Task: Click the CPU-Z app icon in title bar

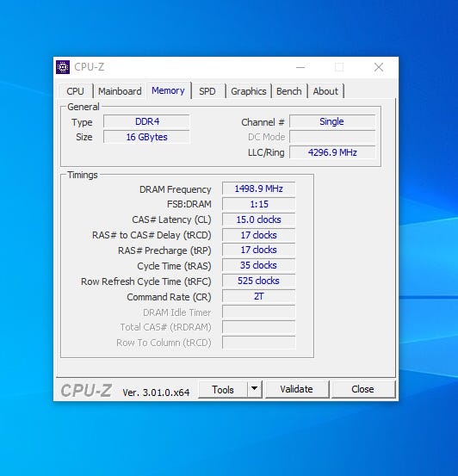Action: [x=63, y=67]
